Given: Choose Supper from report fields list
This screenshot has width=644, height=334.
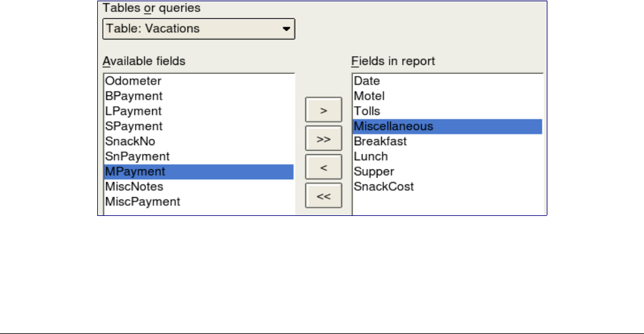Looking at the screenshot, I should click(x=374, y=172).
